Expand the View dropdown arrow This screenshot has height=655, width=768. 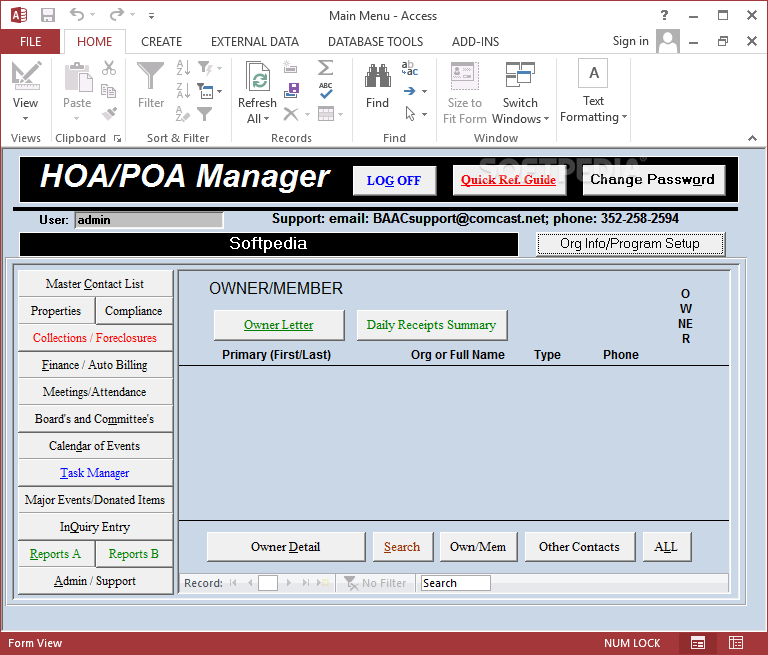coord(25,119)
